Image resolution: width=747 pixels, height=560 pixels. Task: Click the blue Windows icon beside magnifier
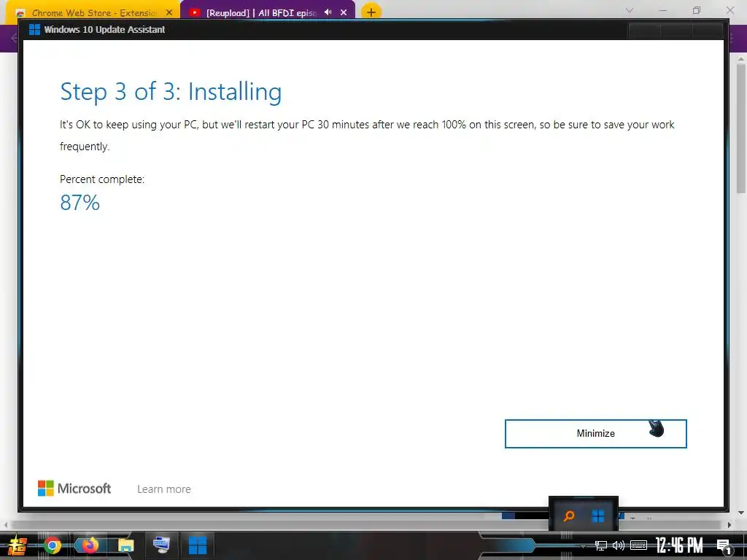pyautogui.click(x=598, y=516)
